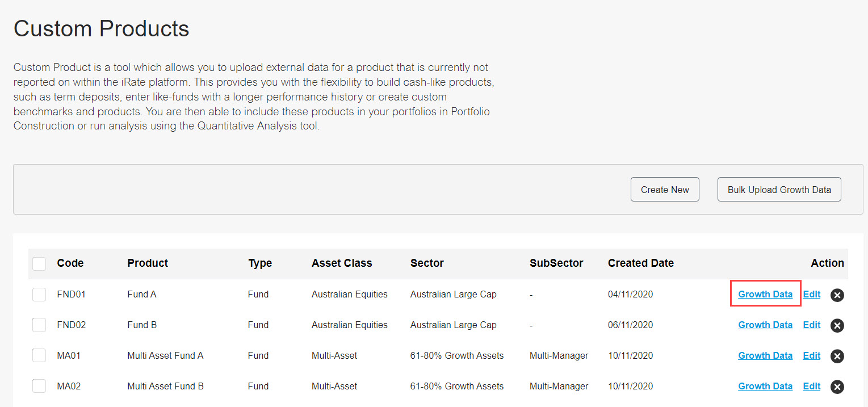Open Growth Data for Fund A

[x=765, y=294]
